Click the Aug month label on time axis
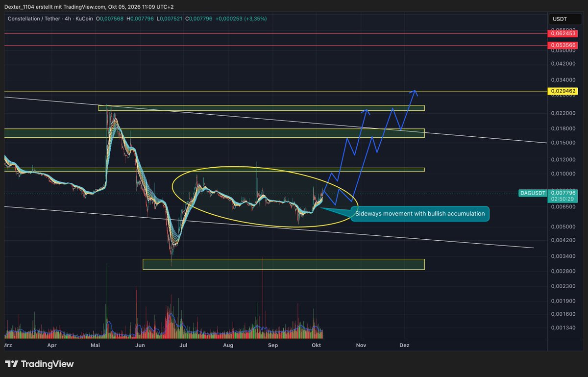This screenshot has height=377, width=588. click(x=228, y=345)
